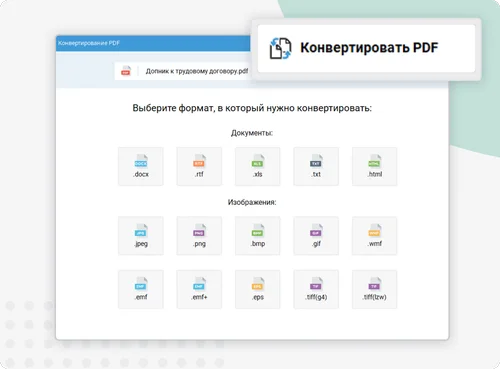The height and width of the screenshot is (369, 500).
Task: Click the Изображения: section heading
Action: [252, 202]
